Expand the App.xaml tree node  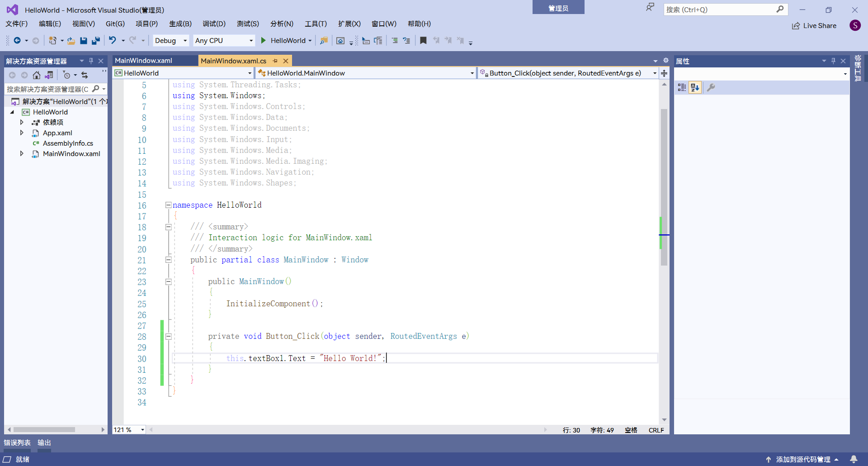point(22,133)
